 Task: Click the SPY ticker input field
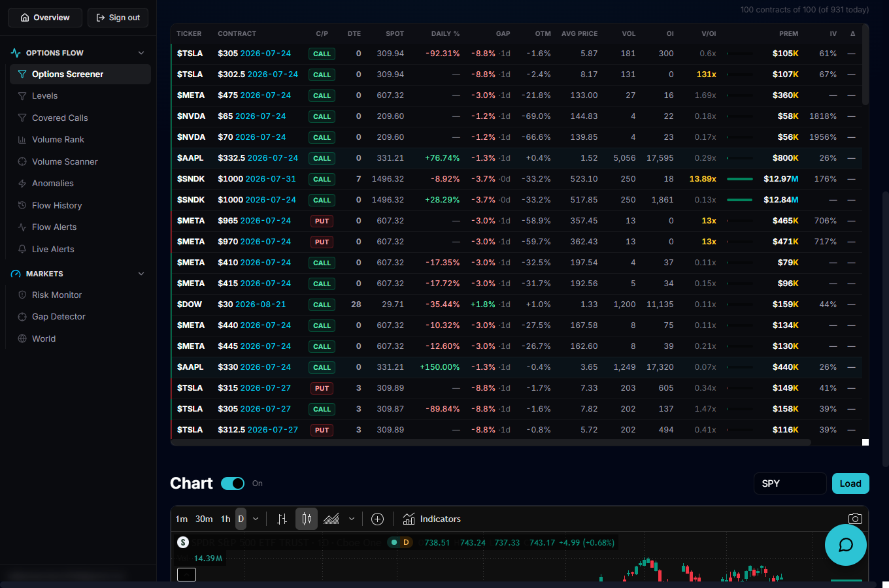(x=790, y=483)
